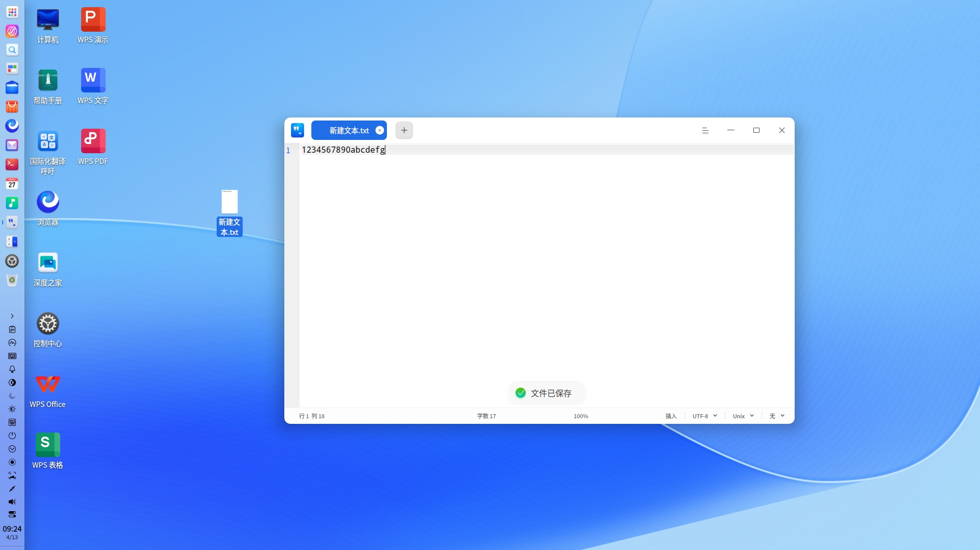Open WPS PDF desktop icon
The height and width of the screenshot is (550, 980).
click(93, 147)
